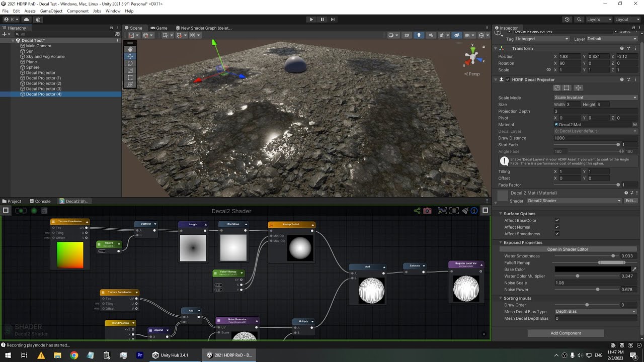The width and height of the screenshot is (644, 362).
Task: Open the Assets menu
Action: (30, 11)
